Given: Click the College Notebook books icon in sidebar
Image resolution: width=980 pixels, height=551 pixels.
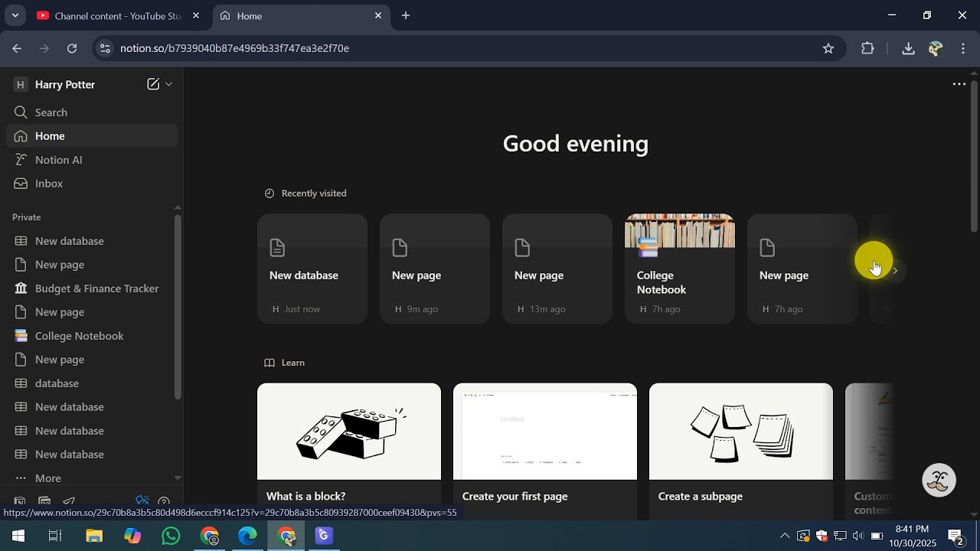Looking at the screenshot, I should (x=21, y=336).
